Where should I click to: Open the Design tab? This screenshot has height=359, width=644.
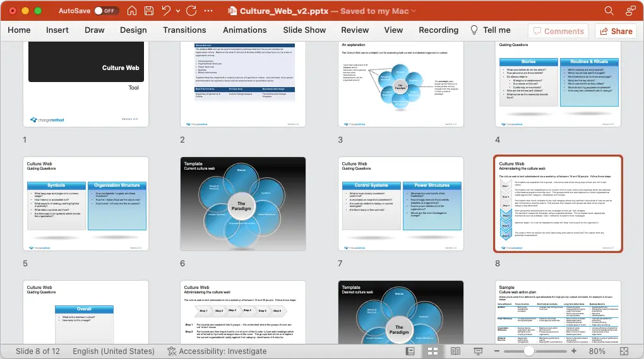click(x=133, y=30)
